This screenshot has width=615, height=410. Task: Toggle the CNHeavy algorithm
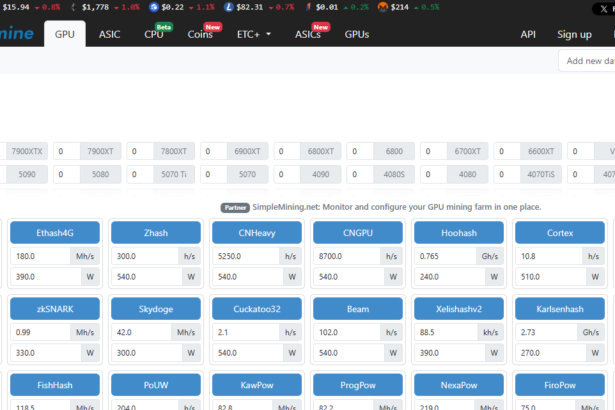[x=257, y=233]
